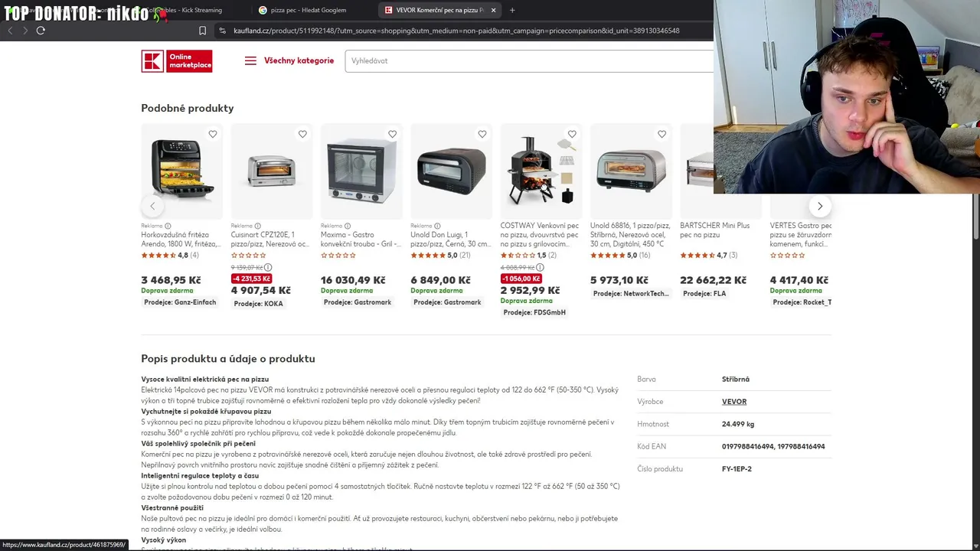Click price 3 468,95 Kč
Image resolution: width=980 pixels, height=551 pixels.
pos(171,280)
